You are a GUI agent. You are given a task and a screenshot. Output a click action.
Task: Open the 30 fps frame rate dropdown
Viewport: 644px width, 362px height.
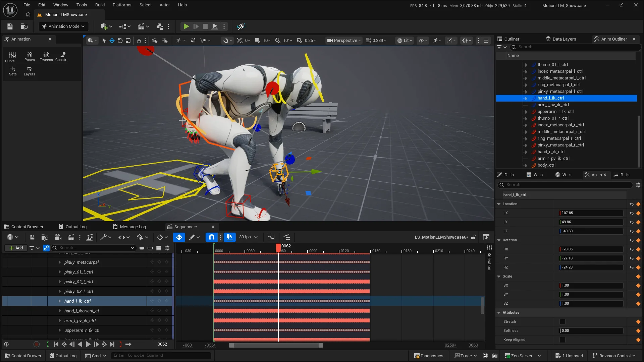pos(248,237)
